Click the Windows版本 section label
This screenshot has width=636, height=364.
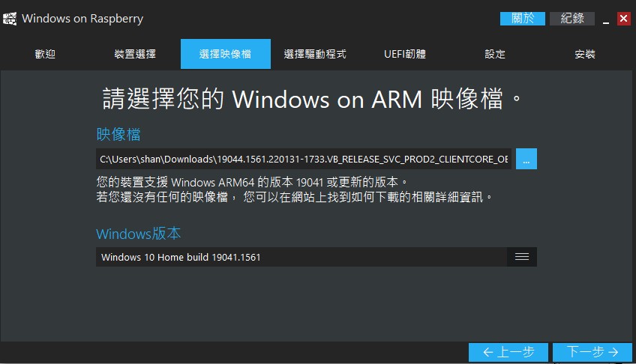[x=138, y=234]
